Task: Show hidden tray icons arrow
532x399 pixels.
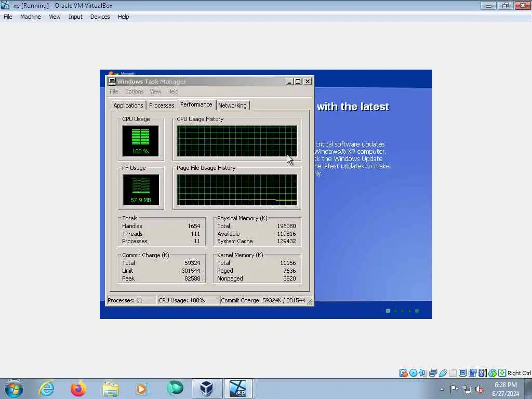Action: [x=442, y=389]
